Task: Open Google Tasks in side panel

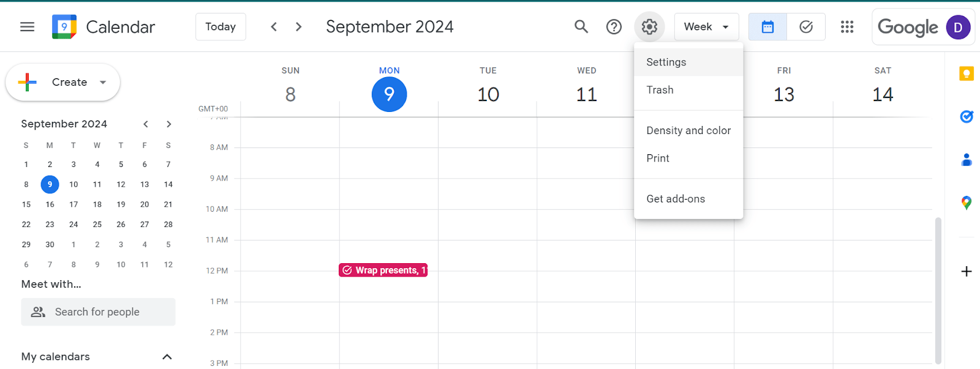Action: coord(966,116)
